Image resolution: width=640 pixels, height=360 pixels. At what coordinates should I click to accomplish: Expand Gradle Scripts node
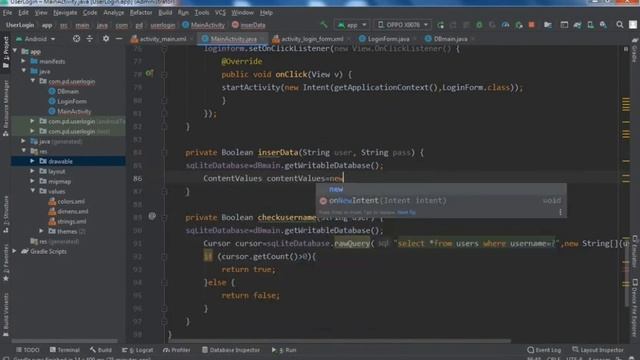click(x=15, y=251)
